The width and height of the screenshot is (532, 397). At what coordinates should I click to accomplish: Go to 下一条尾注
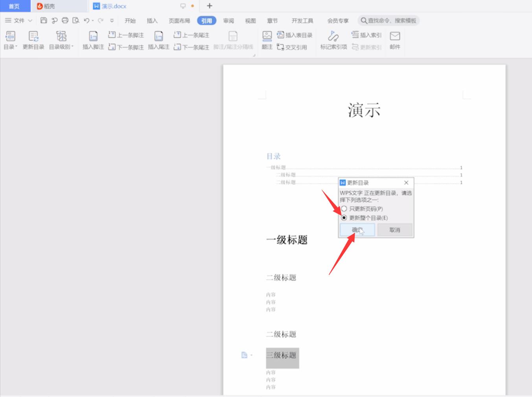point(191,47)
